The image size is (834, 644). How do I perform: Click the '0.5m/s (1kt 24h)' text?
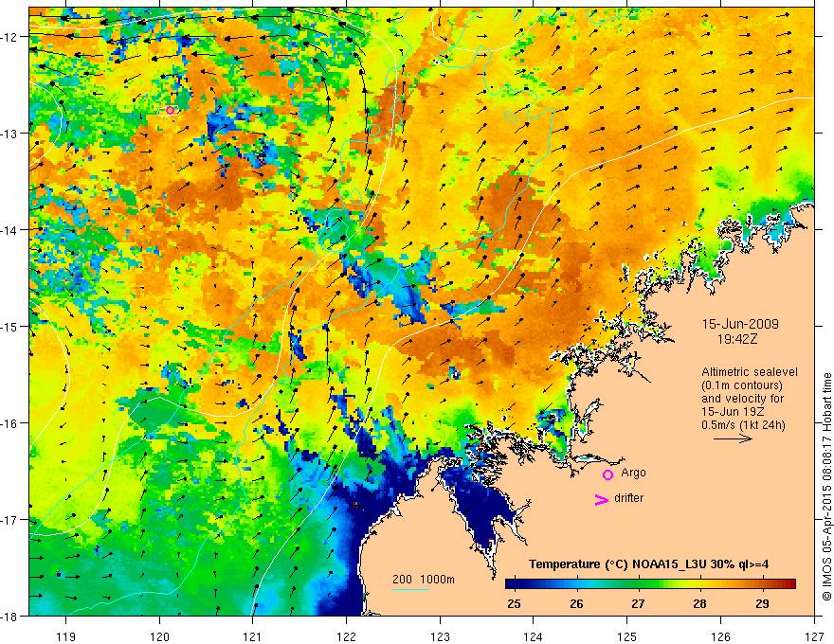[743, 425]
